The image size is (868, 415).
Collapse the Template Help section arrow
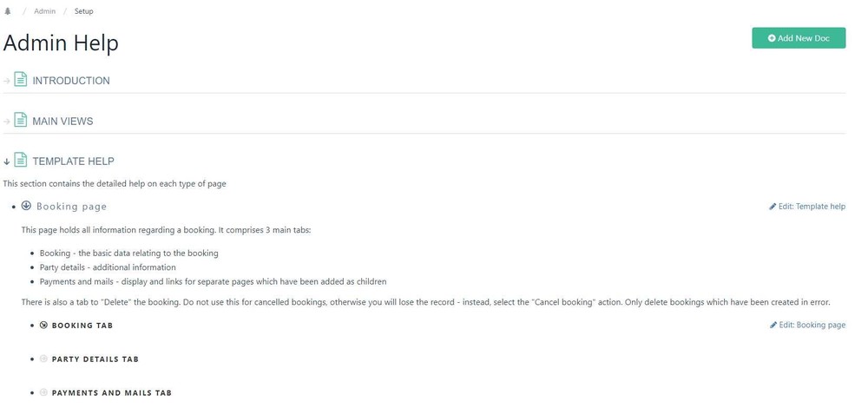coord(7,161)
